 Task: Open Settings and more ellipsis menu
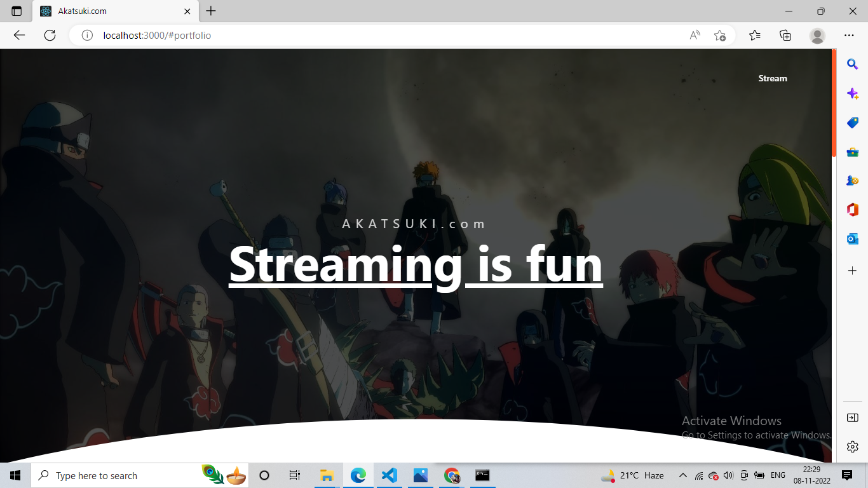(849, 36)
